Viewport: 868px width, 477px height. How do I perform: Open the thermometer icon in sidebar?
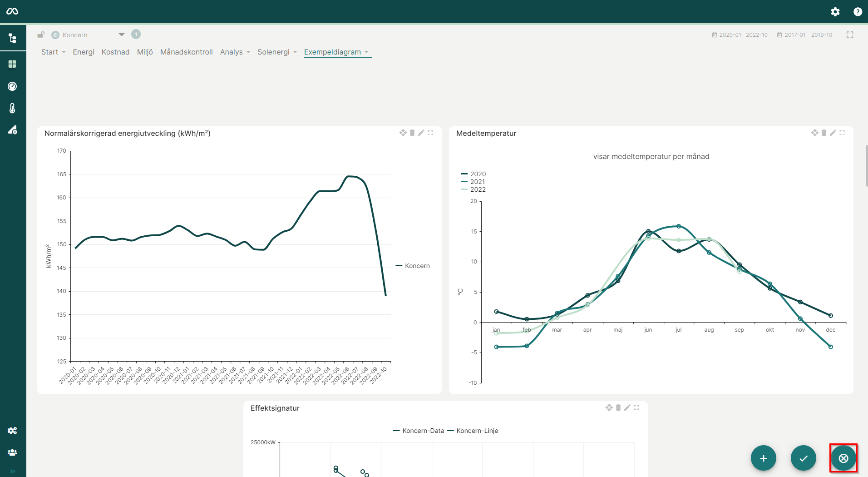pyautogui.click(x=12, y=108)
